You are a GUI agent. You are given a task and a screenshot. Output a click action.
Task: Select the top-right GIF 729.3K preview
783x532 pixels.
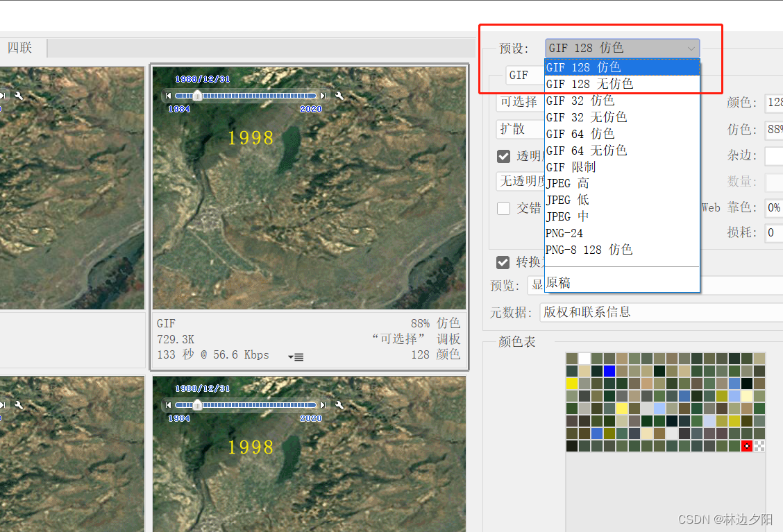(x=309, y=188)
